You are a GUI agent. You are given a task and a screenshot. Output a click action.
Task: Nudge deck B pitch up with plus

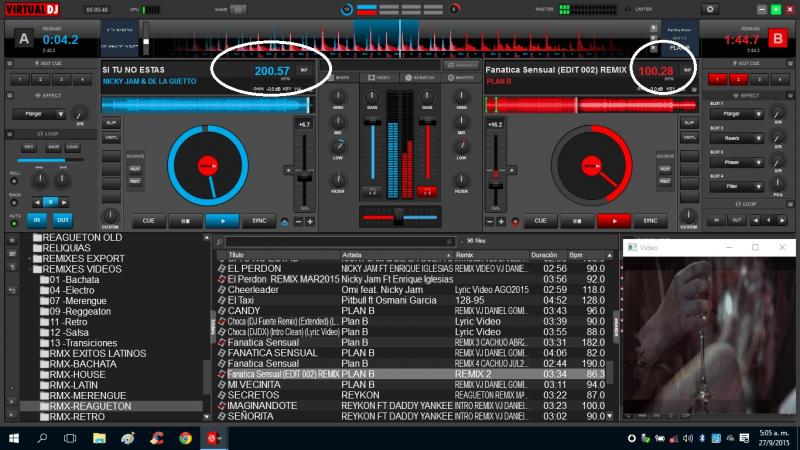pos(501,221)
